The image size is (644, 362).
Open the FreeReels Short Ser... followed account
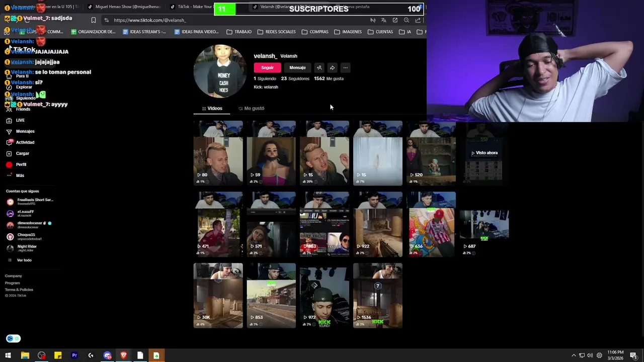[30, 201]
